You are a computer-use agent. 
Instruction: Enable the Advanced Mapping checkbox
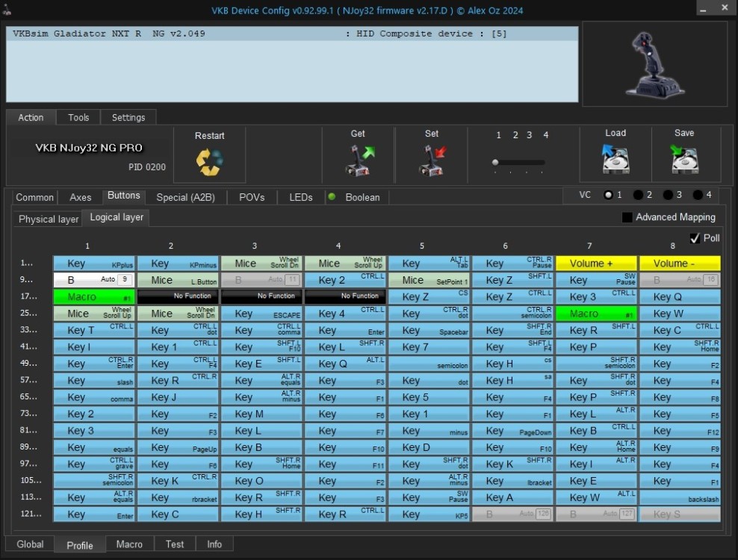[627, 217]
